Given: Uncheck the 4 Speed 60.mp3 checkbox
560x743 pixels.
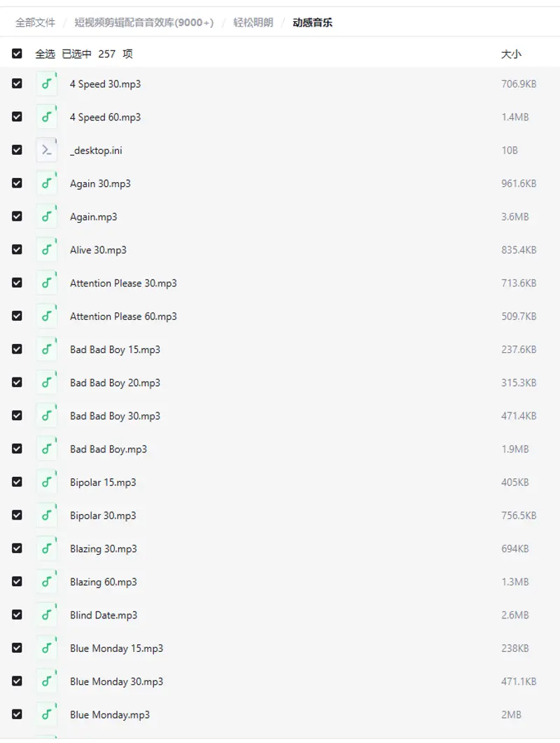Looking at the screenshot, I should click(17, 117).
